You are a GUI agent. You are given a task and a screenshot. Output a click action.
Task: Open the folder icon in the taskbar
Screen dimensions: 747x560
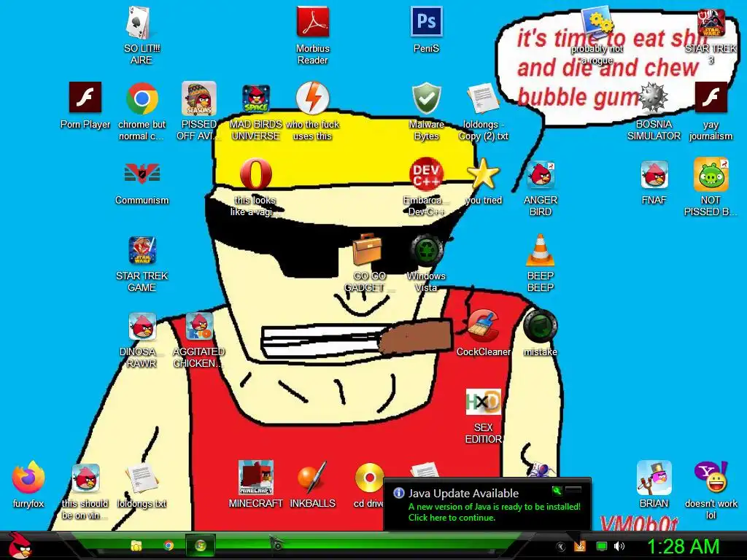136,545
